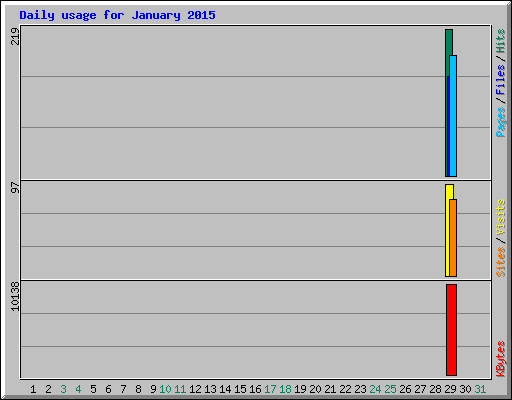Click the cyan Pages bar for day 29
512x400 pixels.
pos(453,116)
